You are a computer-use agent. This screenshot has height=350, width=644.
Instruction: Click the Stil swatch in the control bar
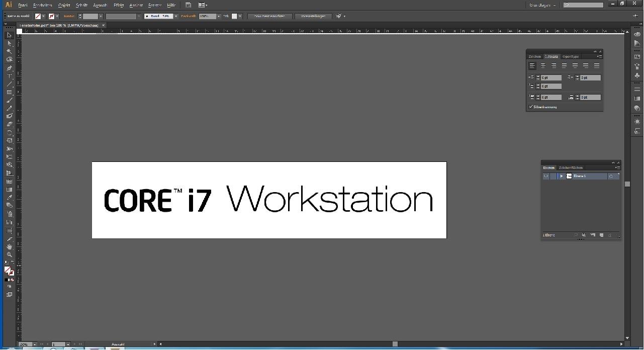[x=234, y=16]
